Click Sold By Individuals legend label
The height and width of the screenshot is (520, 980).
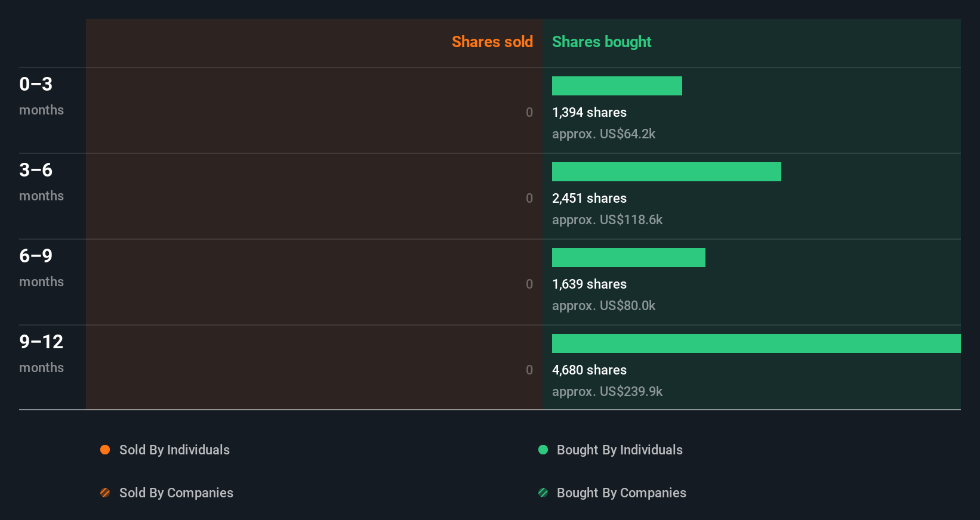pyautogui.click(x=174, y=450)
